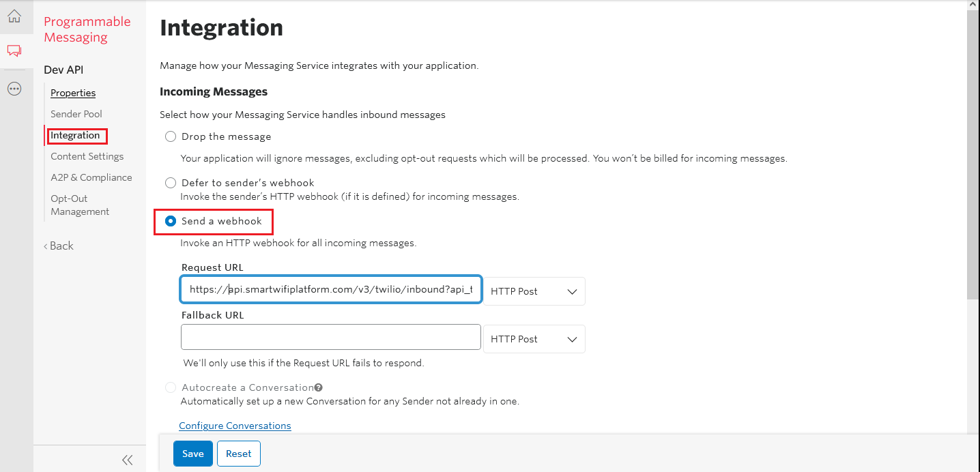Image resolution: width=980 pixels, height=472 pixels.
Task: Click the Save button
Action: point(193,454)
